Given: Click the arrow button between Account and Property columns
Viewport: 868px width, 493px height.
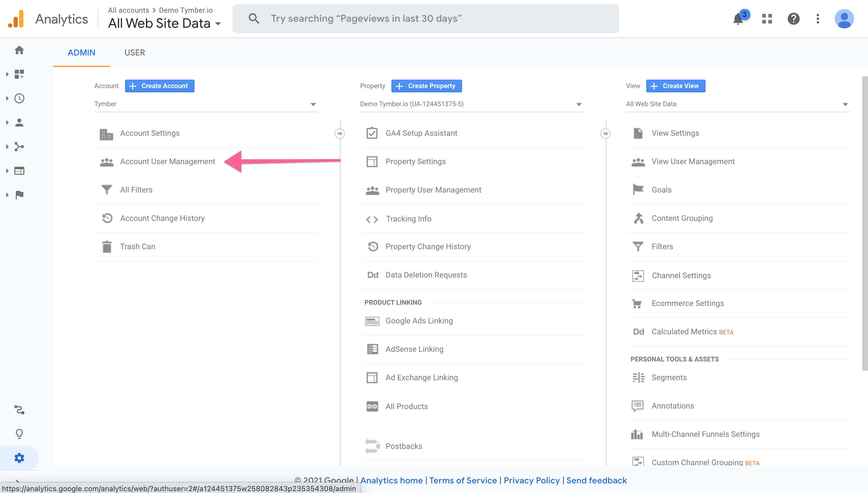Looking at the screenshot, I should click(x=339, y=133).
